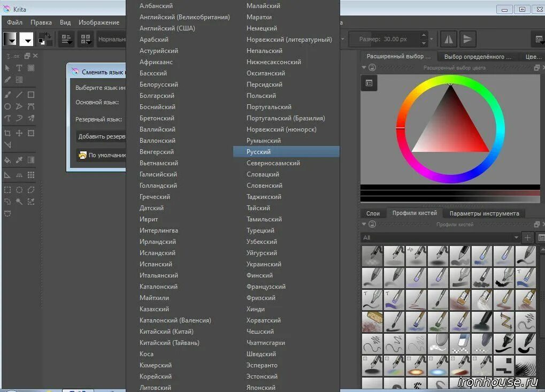
Task: Select the Text tool in toolbox
Action: point(19,68)
